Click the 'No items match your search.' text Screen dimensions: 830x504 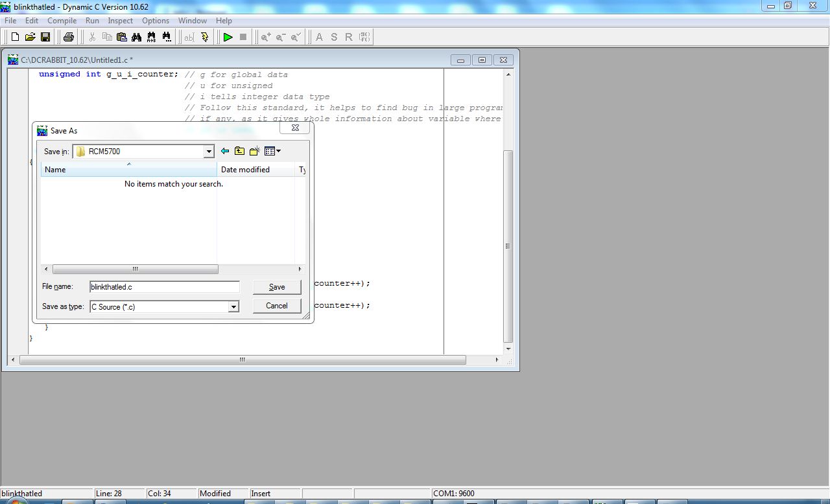(174, 184)
